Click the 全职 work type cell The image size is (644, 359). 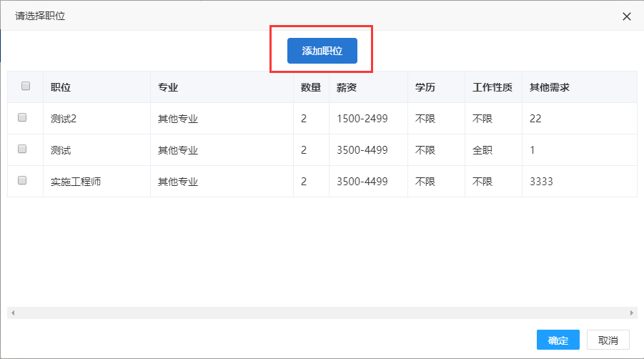pyautogui.click(x=482, y=150)
